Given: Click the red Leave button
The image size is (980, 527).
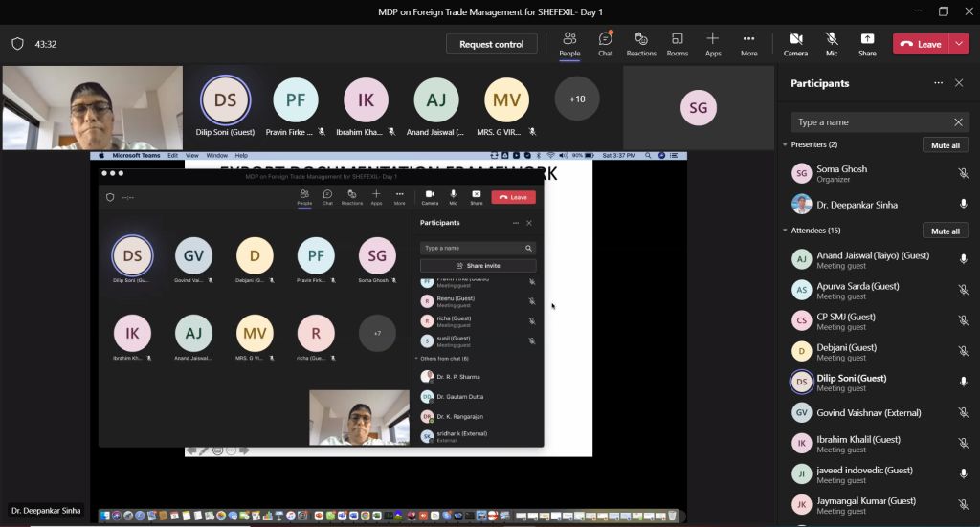Looking at the screenshot, I should (x=921, y=44).
